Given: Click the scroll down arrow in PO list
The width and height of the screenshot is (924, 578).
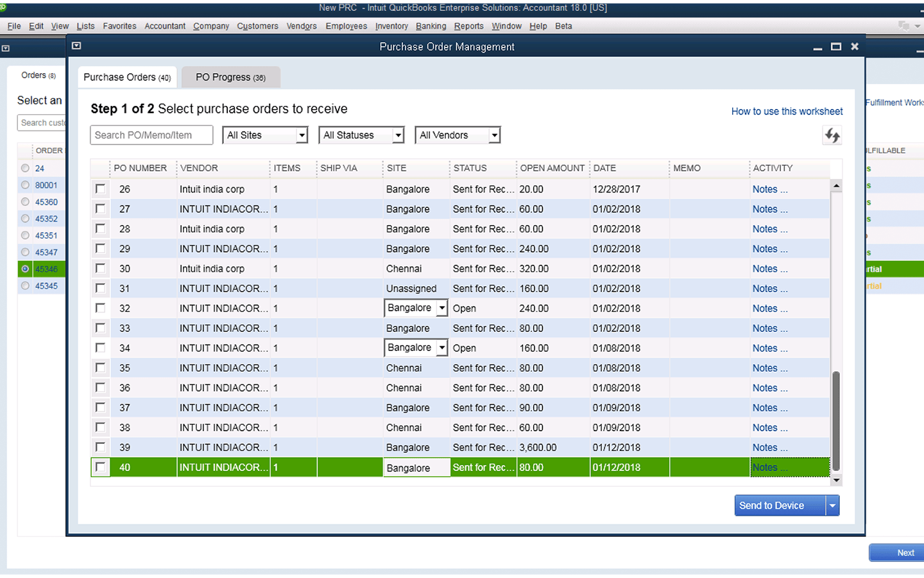Looking at the screenshot, I should pos(835,480).
